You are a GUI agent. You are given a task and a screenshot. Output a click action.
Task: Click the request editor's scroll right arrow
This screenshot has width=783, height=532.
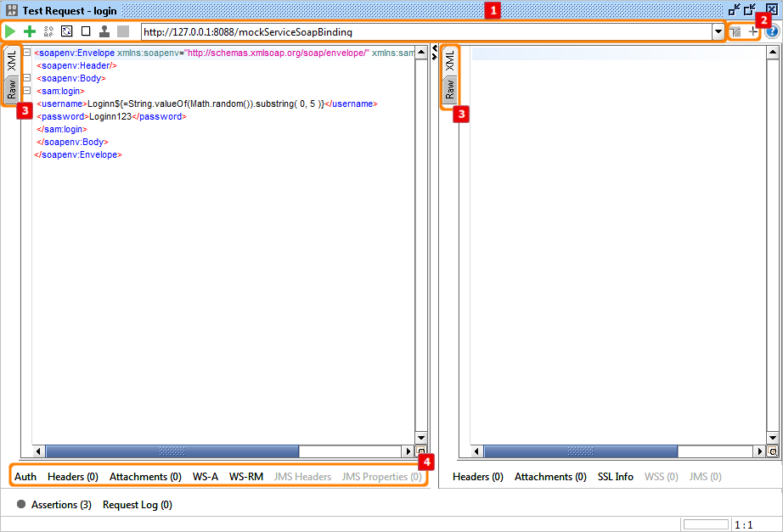[x=408, y=451]
